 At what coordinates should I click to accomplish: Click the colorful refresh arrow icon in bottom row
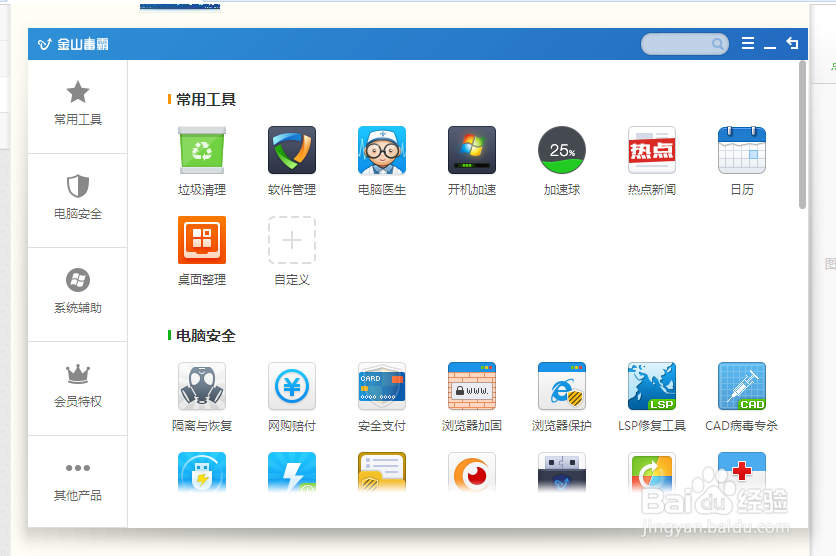pos(652,472)
